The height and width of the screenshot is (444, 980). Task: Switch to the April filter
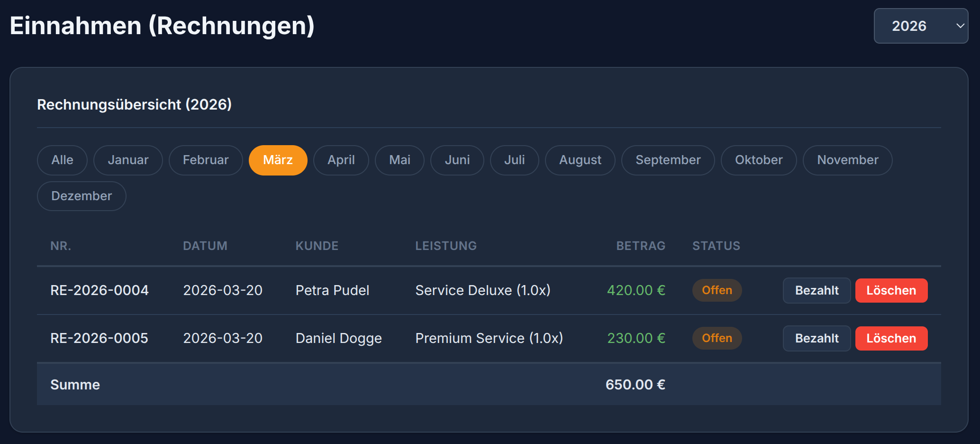[x=341, y=160]
